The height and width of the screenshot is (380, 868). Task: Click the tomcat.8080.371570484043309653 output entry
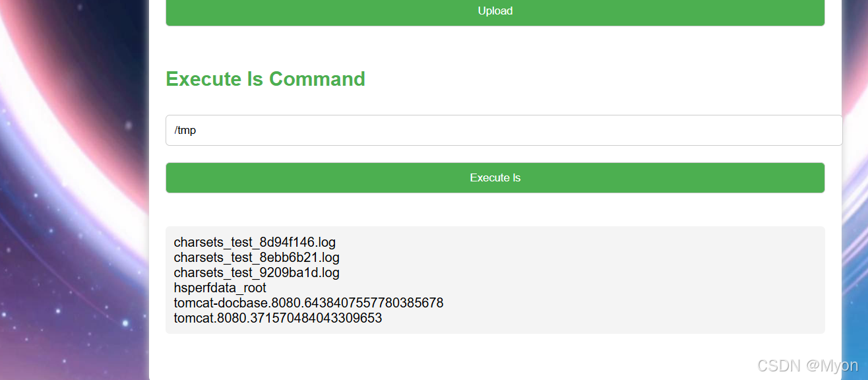click(x=278, y=318)
